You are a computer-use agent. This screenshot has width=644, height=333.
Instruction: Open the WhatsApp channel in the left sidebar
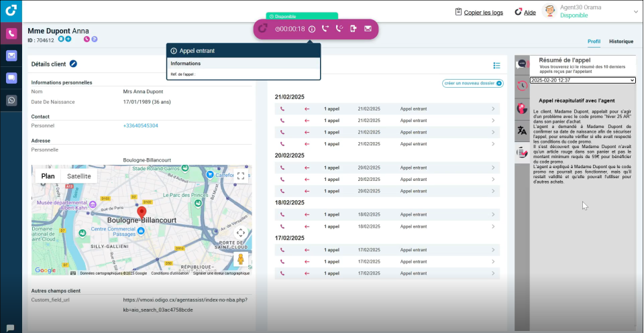11,101
